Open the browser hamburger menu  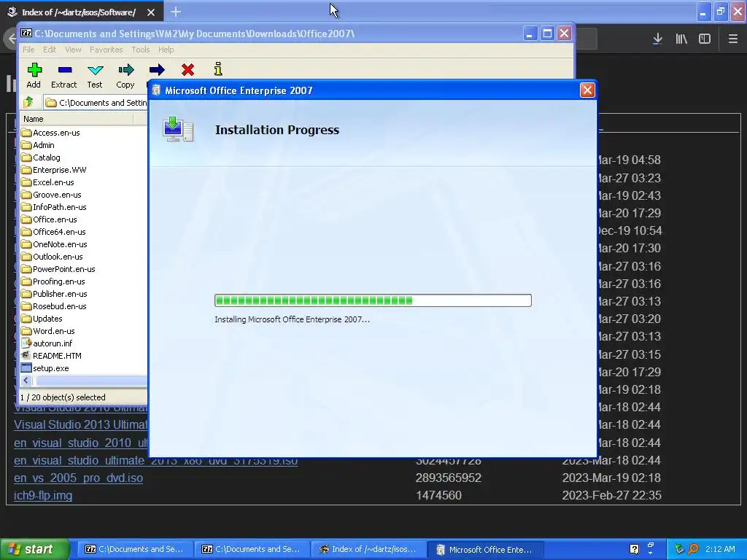[732, 39]
